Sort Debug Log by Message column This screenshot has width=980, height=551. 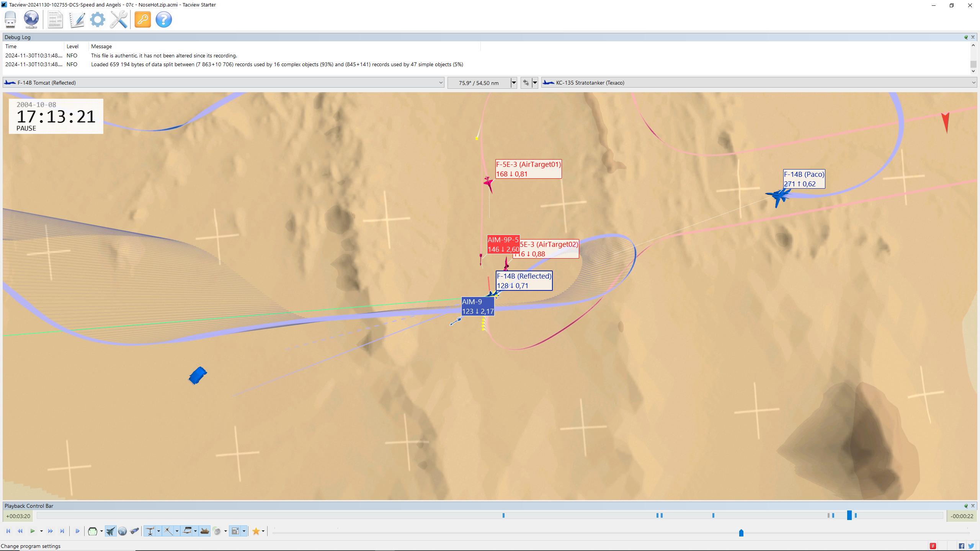284,46
